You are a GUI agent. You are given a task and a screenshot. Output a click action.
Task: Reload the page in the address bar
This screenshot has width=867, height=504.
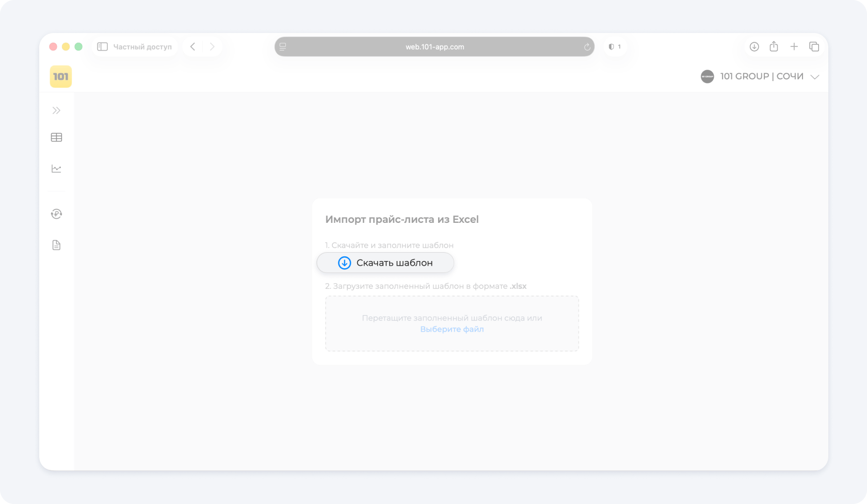[587, 47]
